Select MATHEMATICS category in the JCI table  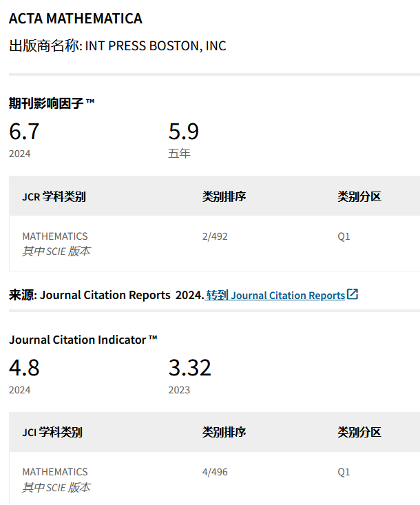55,472
